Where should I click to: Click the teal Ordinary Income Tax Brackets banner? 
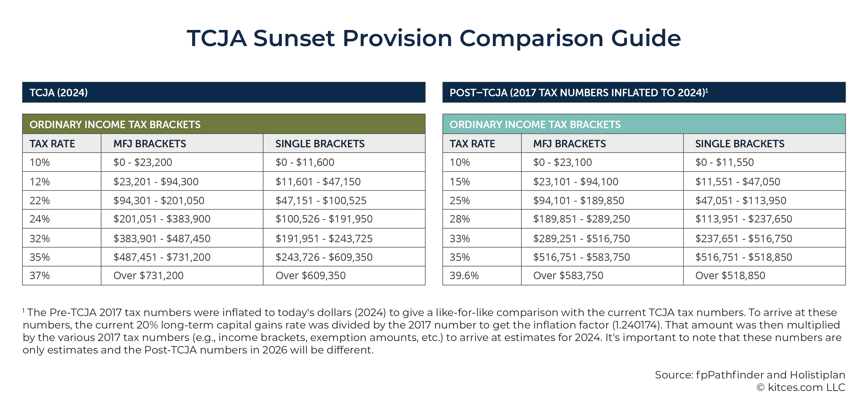(644, 124)
